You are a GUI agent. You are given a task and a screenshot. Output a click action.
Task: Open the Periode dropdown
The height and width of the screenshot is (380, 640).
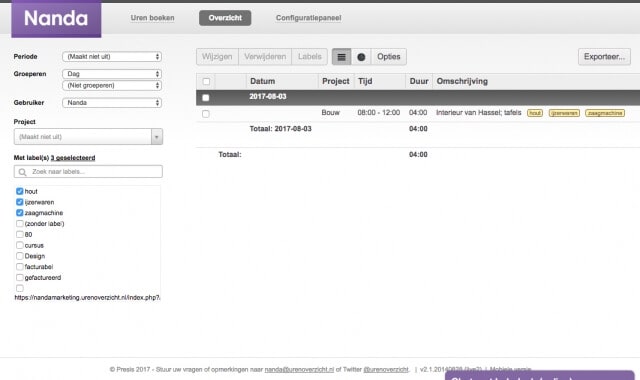coord(112,57)
